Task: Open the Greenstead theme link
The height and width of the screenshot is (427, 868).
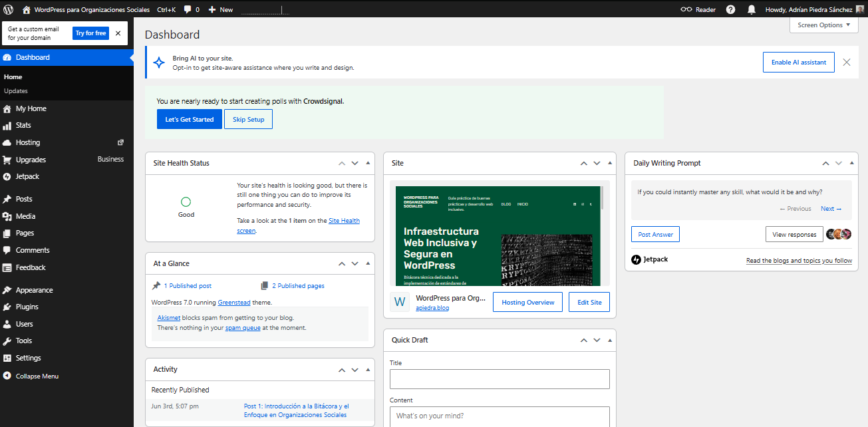Action: (234, 303)
